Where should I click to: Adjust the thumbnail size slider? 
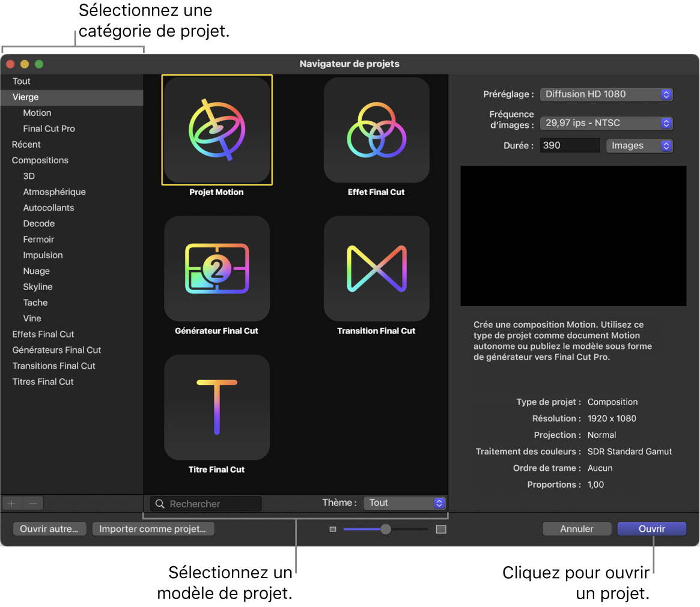385,529
